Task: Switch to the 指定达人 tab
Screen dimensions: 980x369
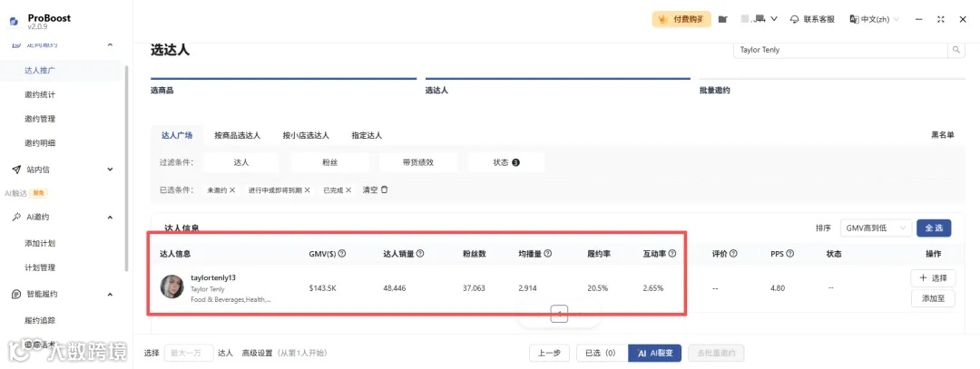Action: 367,135
